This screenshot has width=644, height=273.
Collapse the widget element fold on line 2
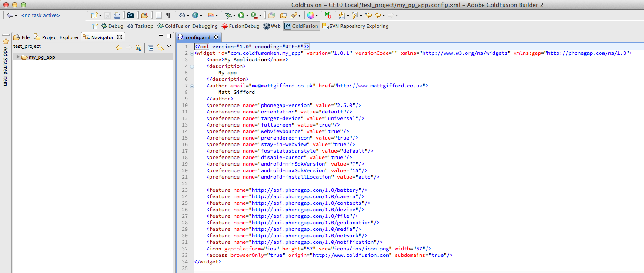click(192, 53)
